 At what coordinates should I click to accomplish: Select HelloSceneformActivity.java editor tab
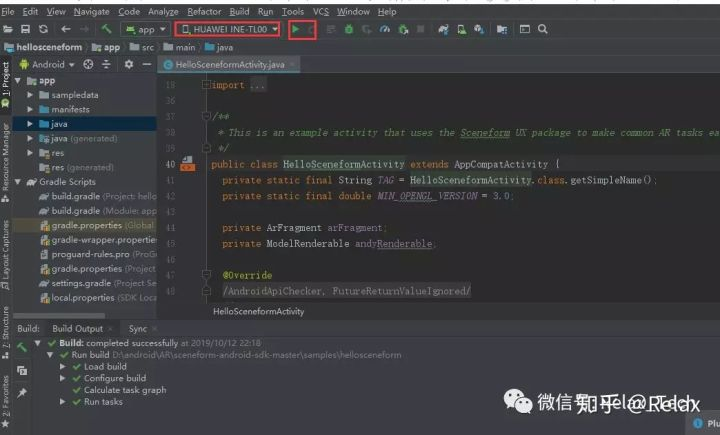tap(229, 65)
